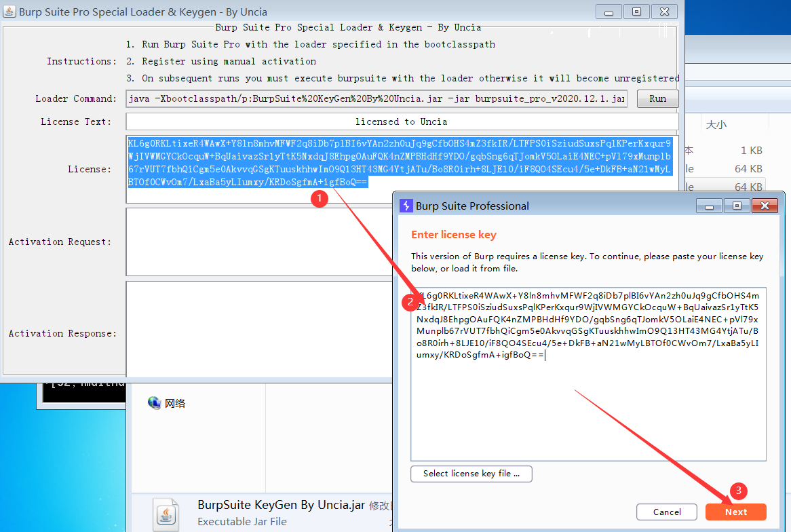791x532 pixels.
Task: Click the jar file icon in Explorer's details pane
Action: 166,514
